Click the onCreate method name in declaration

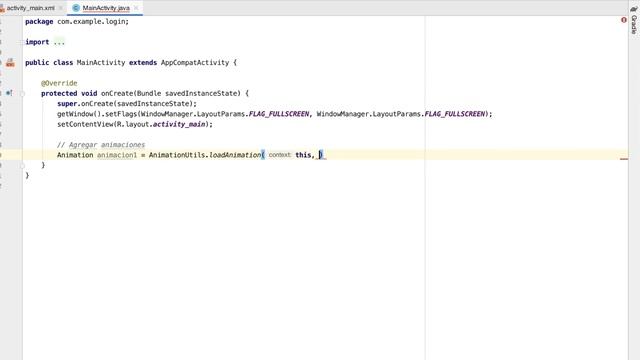click(x=117, y=93)
